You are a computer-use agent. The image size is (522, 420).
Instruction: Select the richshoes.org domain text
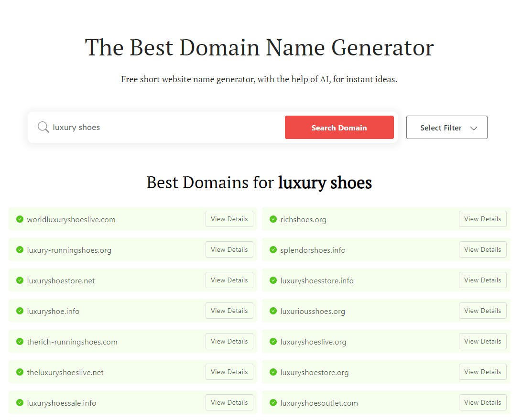point(303,220)
